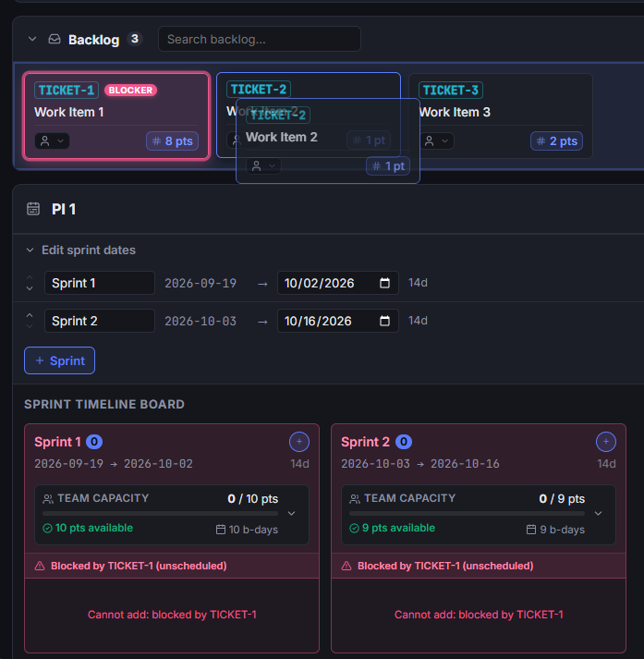The height and width of the screenshot is (659, 644).
Task: Open the Work Item 3 card title
Action: click(x=455, y=112)
